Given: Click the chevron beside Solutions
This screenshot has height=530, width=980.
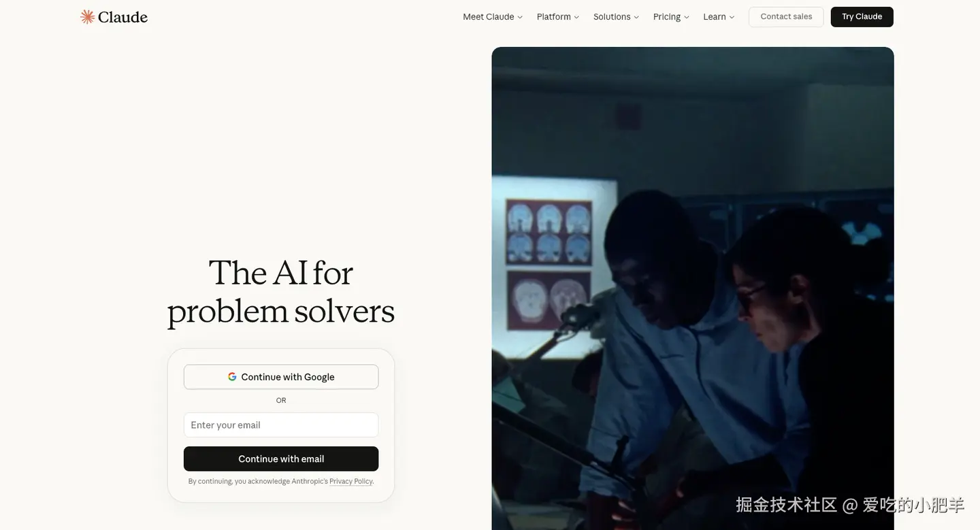Looking at the screenshot, I should point(636,17).
